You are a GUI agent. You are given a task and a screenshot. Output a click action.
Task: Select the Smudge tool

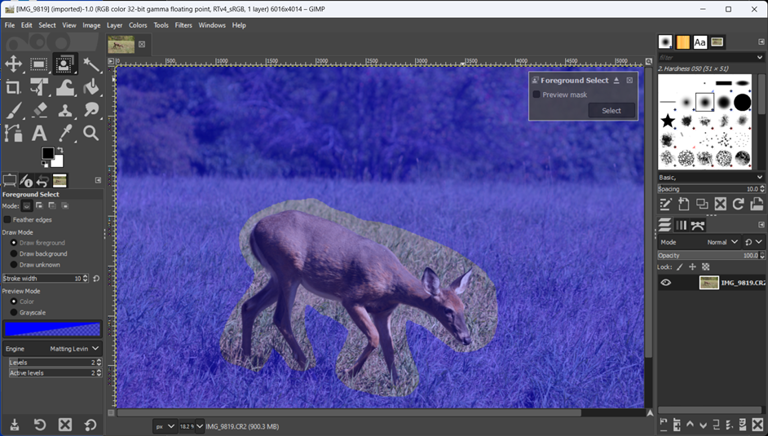tap(91, 110)
